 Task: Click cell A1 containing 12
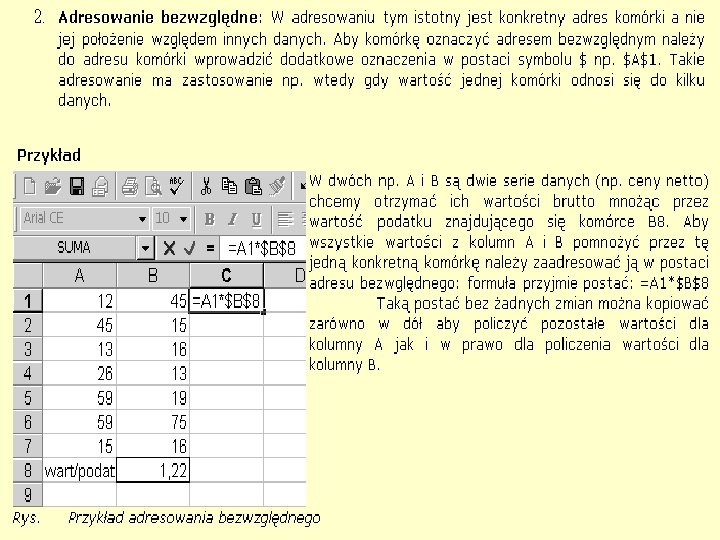79,301
